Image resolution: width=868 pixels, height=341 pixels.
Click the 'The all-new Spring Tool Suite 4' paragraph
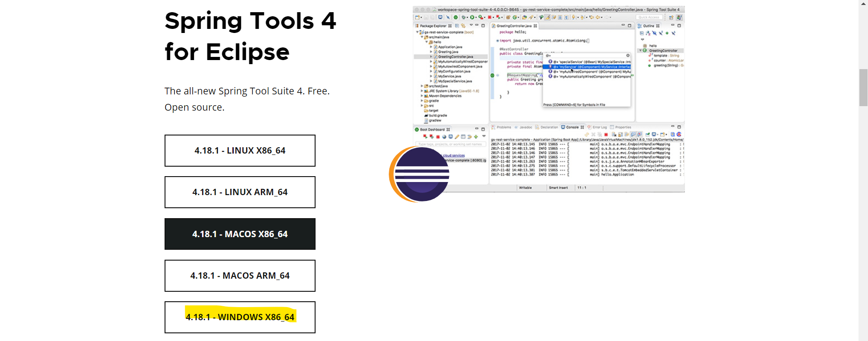click(x=247, y=99)
